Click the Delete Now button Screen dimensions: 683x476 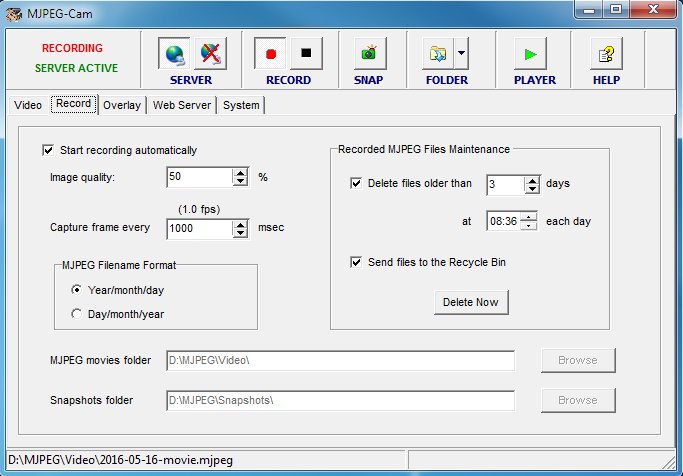[x=471, y=301]
